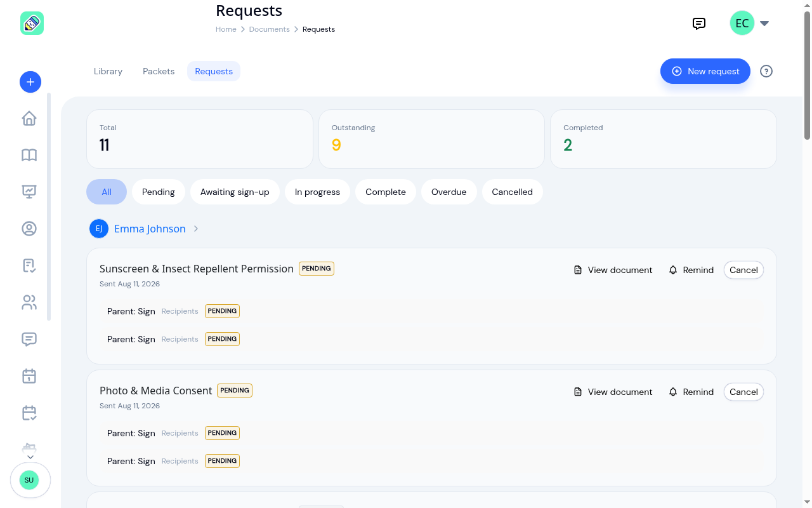Go to Documents in the breadcrumb
812x508 pixels.
click(x=270, y=29)
